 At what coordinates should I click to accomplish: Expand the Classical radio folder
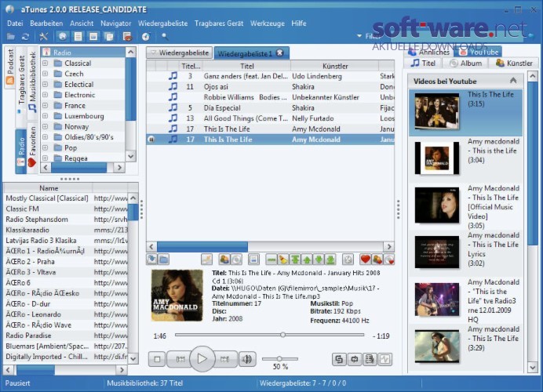click(x=45, y=64)
